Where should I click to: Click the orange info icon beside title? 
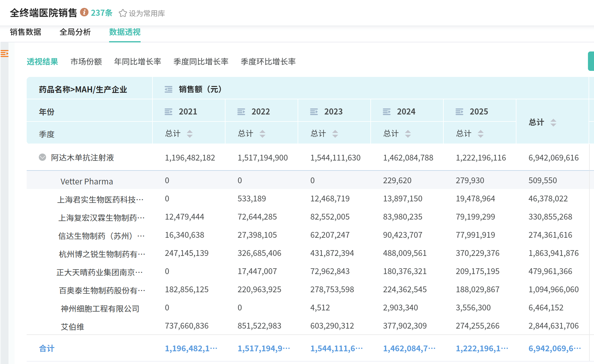point(84,12)
